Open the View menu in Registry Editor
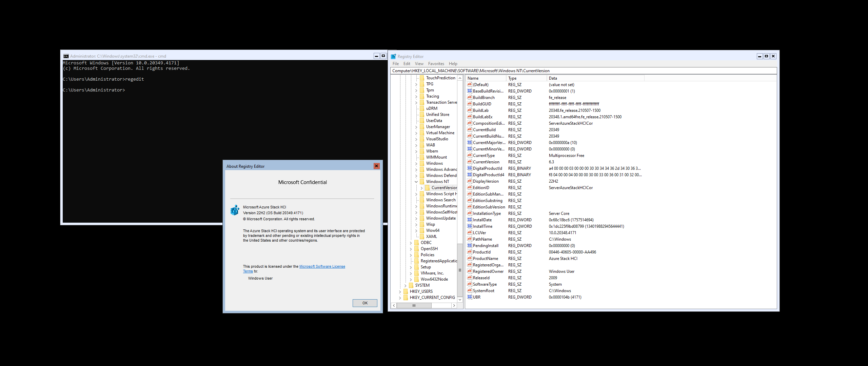Screen dimensions: 868x366 [x=419, y=64]
